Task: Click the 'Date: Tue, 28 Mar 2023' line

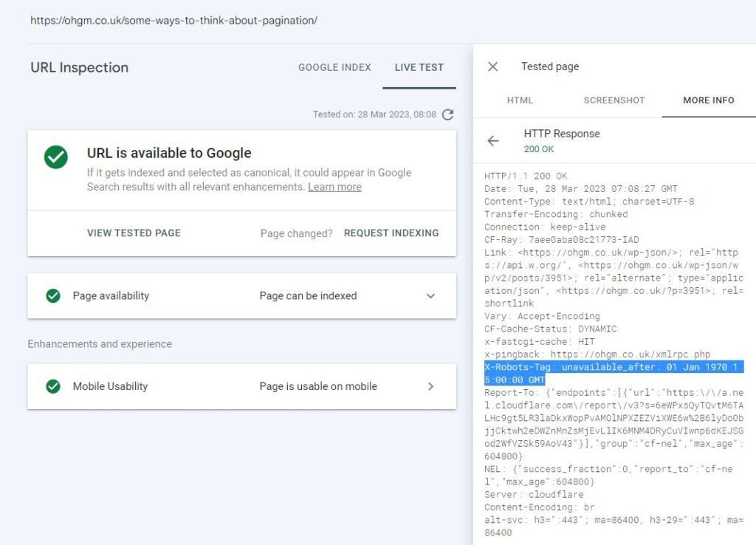Action: (580, 188)
